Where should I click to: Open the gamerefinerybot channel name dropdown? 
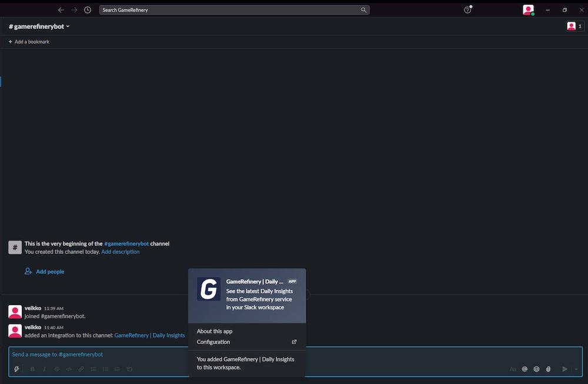(x=39, y=26)
